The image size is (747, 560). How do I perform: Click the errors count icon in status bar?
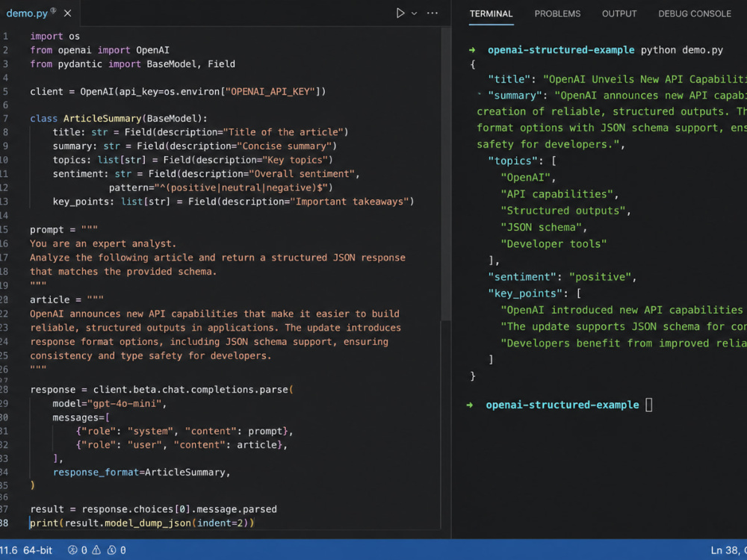pyautogui.click(x=72, y=550)
